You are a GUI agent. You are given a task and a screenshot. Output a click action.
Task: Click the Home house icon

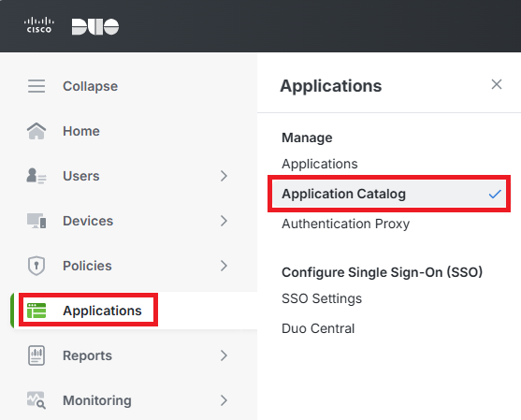(36, 131)
